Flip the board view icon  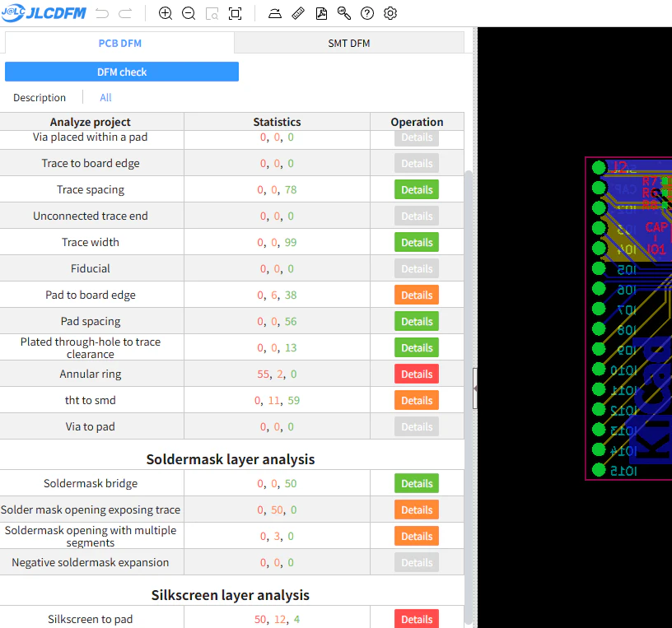(275, 13)
